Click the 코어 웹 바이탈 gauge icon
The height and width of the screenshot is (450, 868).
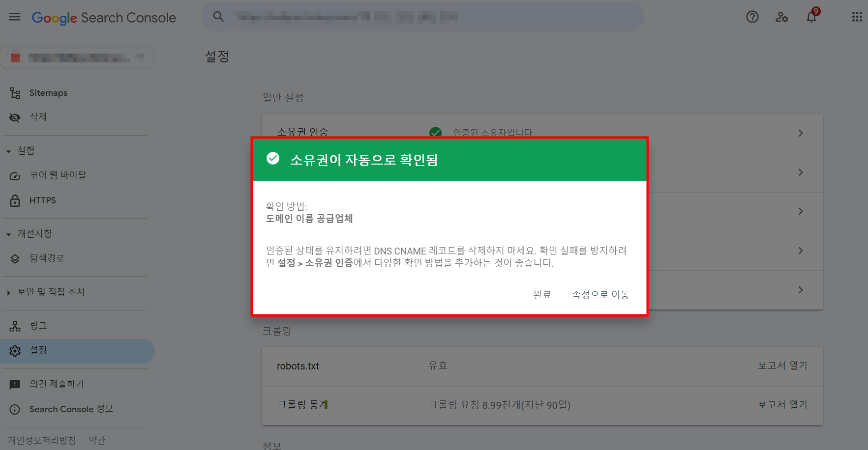[x=15, y=175]
